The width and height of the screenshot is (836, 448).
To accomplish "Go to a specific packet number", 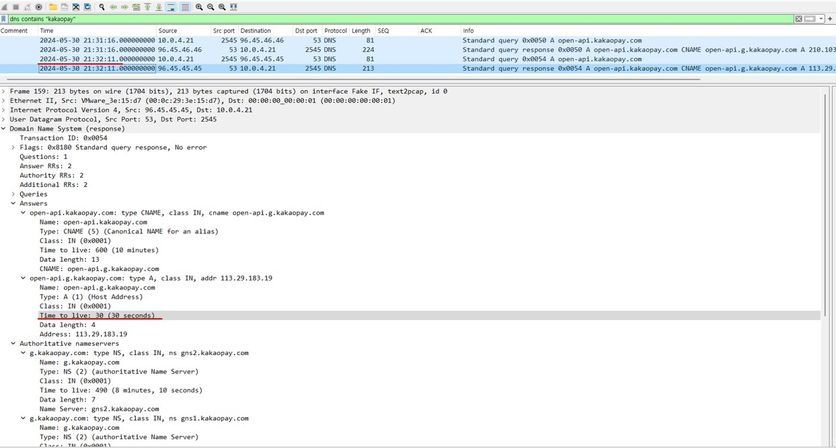I will (x=136, y=7).
